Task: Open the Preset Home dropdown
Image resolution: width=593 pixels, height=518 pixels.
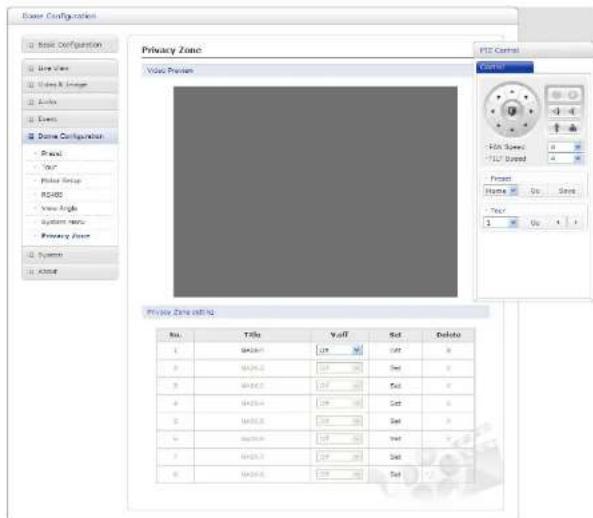Action: coord(500,191)
